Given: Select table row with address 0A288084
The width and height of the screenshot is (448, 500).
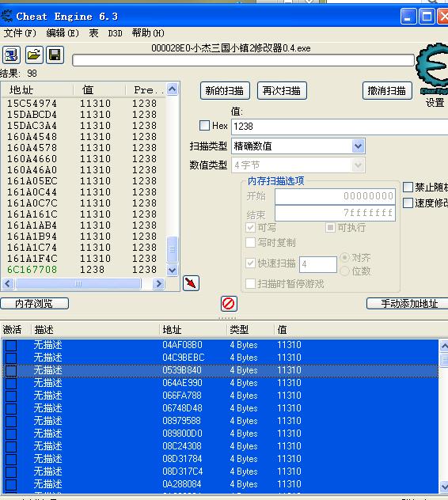Looking at the screenshot, I should coord(220,484).
